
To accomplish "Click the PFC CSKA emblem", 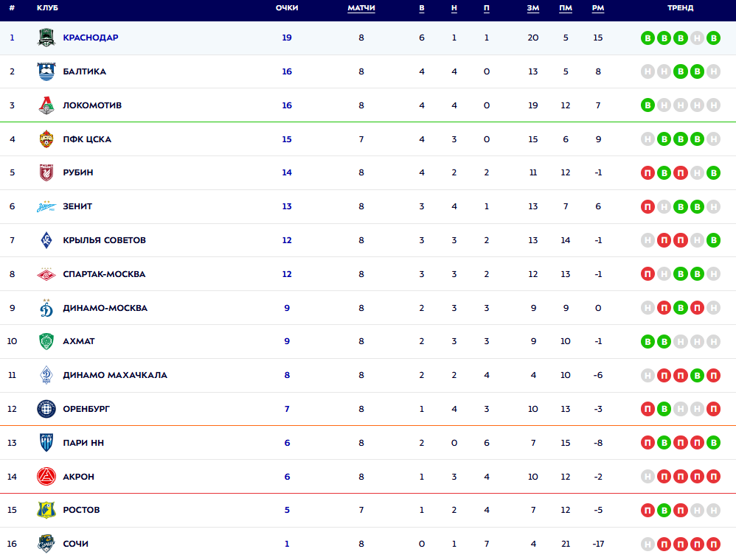I will [x=46, y=139].
